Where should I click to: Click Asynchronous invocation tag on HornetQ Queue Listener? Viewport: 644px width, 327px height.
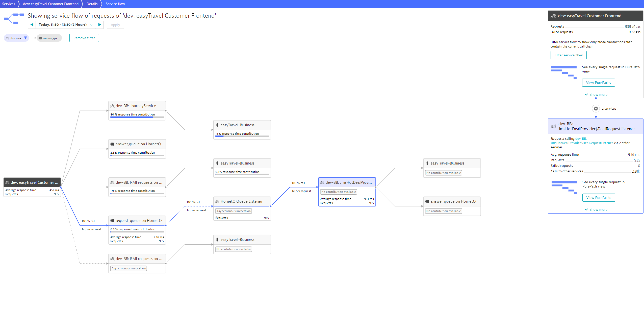pos(234,211)
